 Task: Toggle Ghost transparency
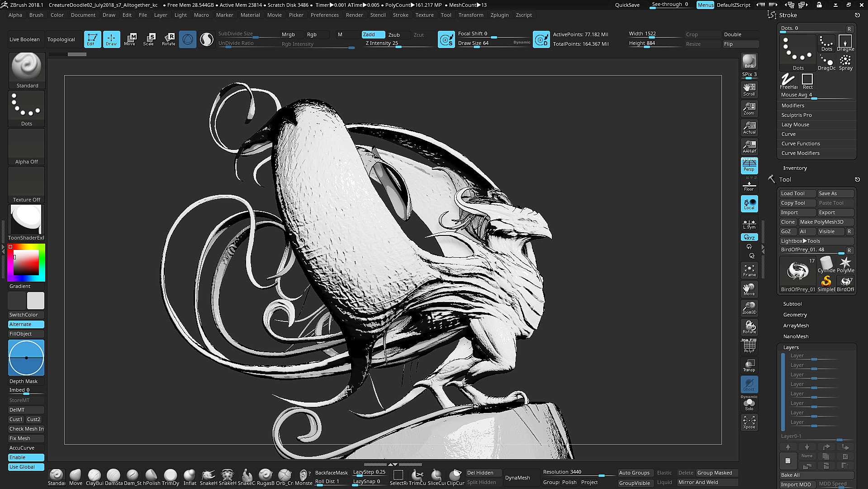[x=749, y=384]
